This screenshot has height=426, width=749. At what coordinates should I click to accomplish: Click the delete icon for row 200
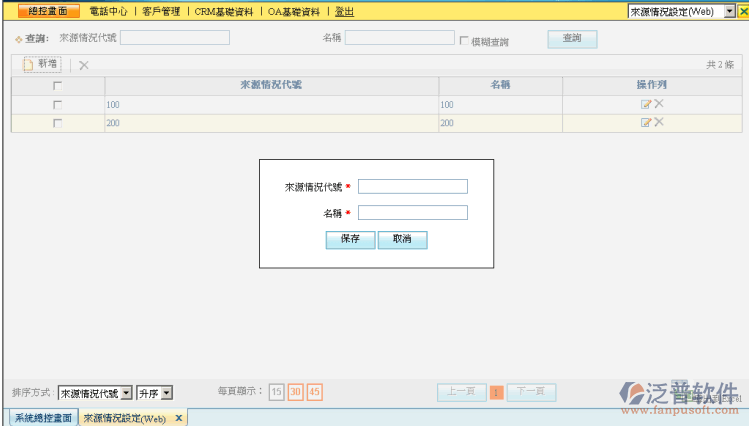point(659,122)
